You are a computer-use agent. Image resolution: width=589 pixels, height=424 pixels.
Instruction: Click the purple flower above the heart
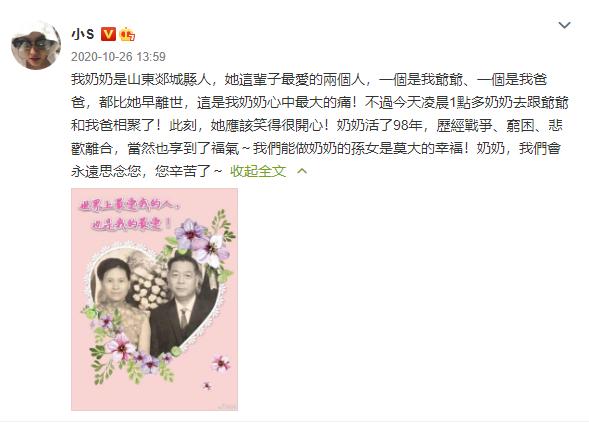pos(201,241)
